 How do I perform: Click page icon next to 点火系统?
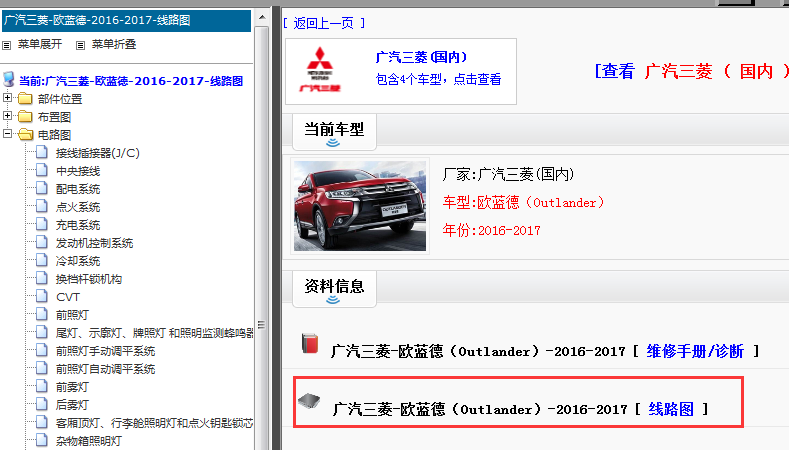click(42, 206)
